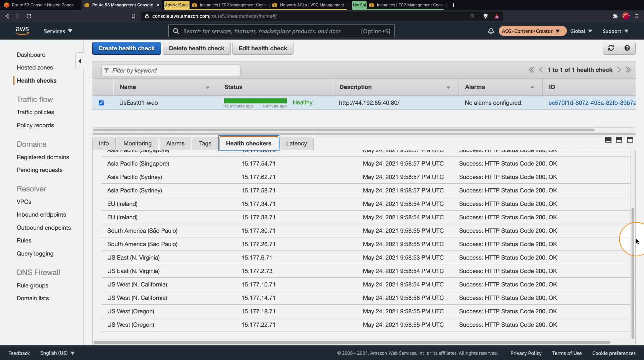Click the browser address bar URL
Screen dimensions: 644x360
click(214, 16)
